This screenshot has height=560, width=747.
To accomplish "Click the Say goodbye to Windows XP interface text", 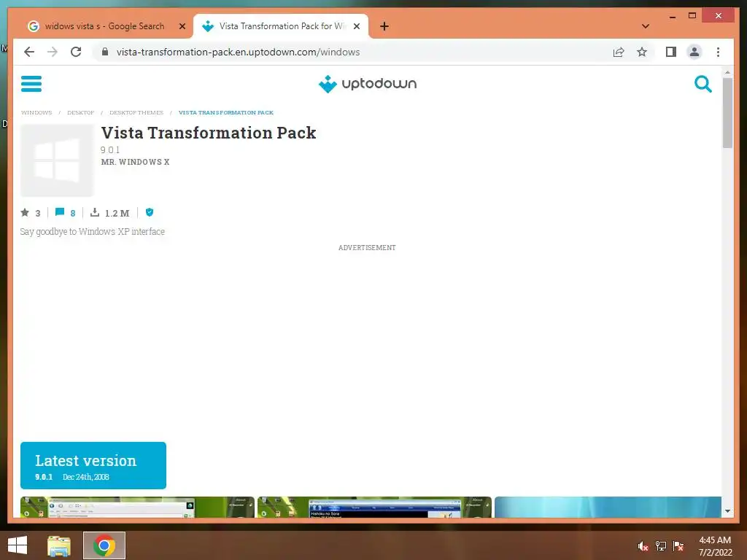I will tap(93, 232).
